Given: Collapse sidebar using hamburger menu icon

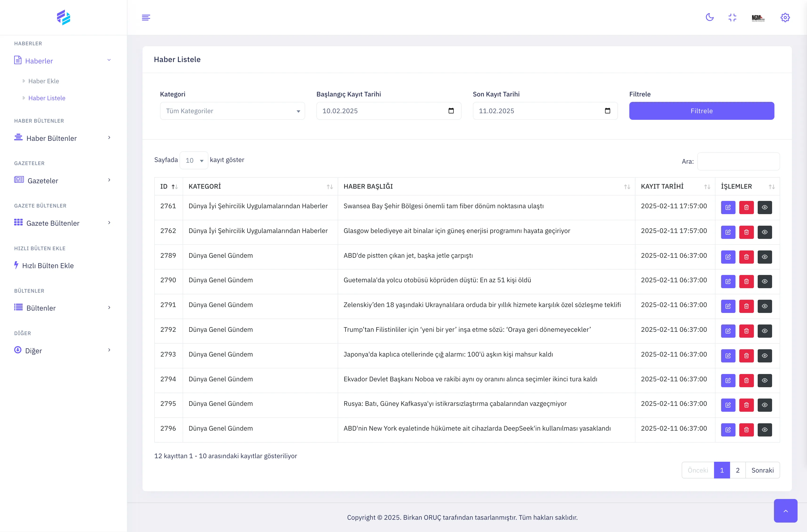Looking at the screenshot, I should 146,17.
